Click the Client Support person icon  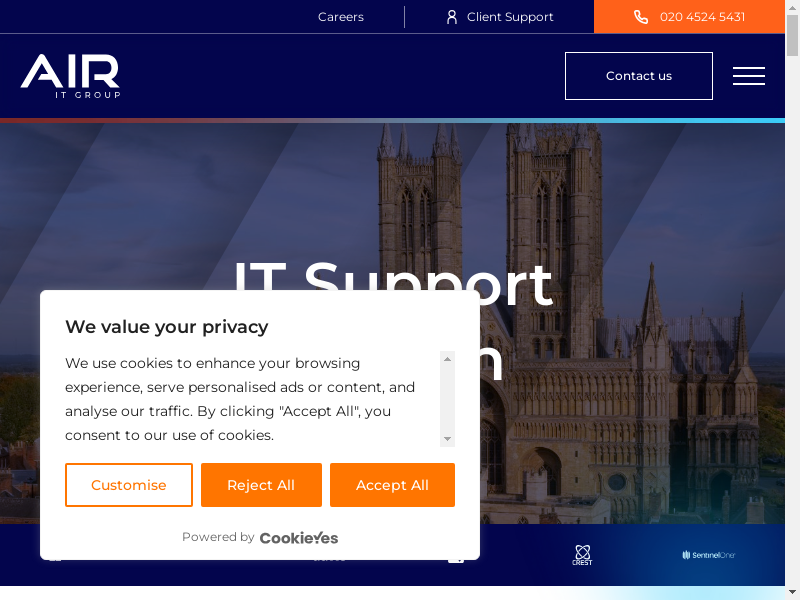pyautogui.click(x=452, y=17)
